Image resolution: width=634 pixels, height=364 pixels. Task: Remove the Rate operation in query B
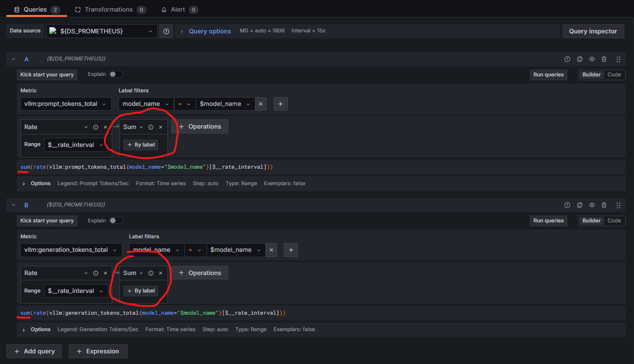(105, 273)
